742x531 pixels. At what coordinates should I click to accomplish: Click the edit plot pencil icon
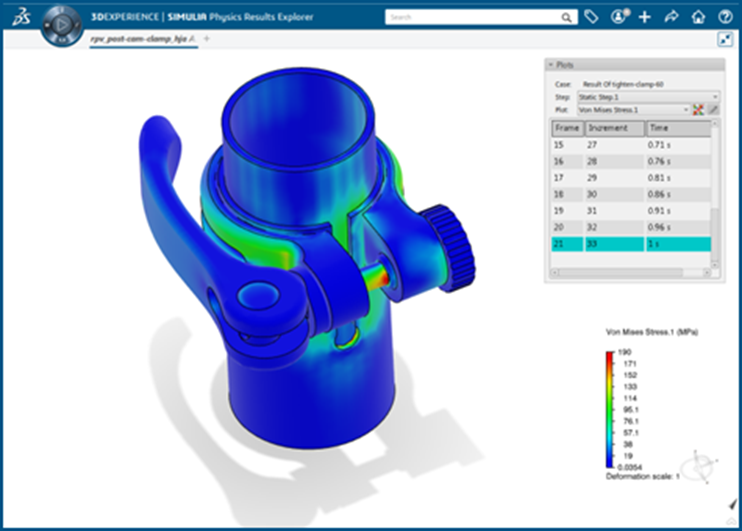[714, 110]
